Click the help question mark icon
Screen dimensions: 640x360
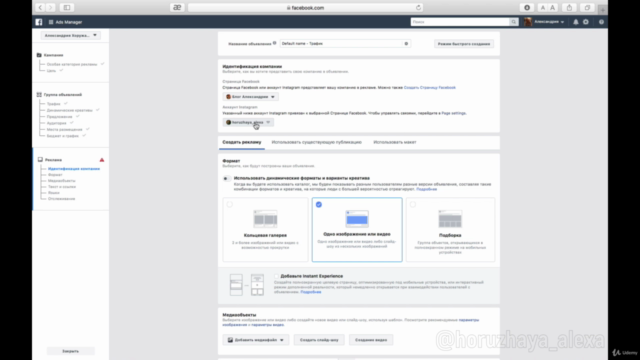[601, 22]
